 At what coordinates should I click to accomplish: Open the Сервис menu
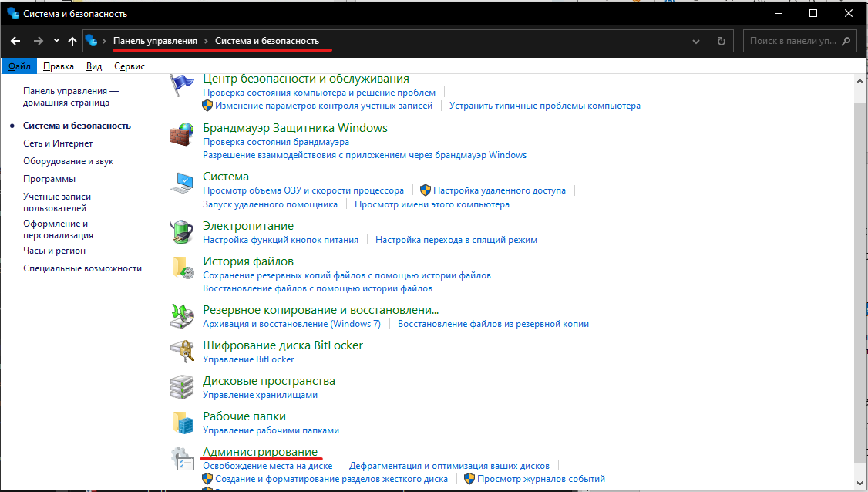(130, 66)
